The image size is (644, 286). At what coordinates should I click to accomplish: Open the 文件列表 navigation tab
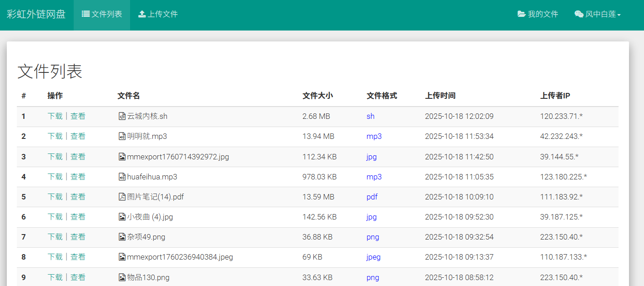click(102, 15)
